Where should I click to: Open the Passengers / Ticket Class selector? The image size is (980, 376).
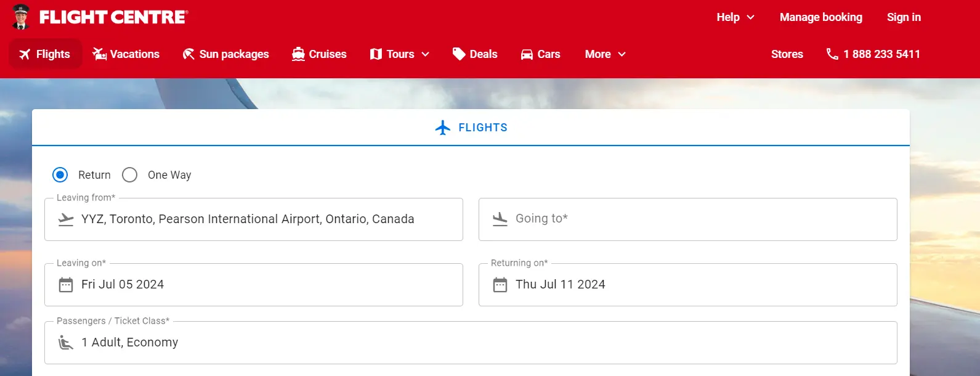coord(471,343)
